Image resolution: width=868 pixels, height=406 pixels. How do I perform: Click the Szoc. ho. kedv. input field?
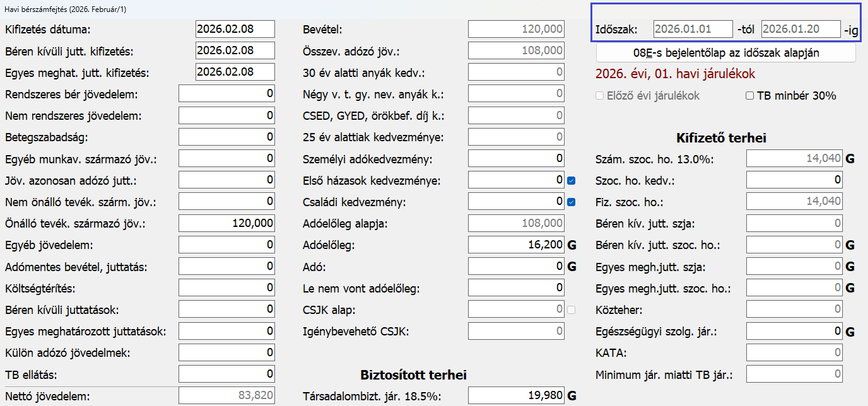794,180
